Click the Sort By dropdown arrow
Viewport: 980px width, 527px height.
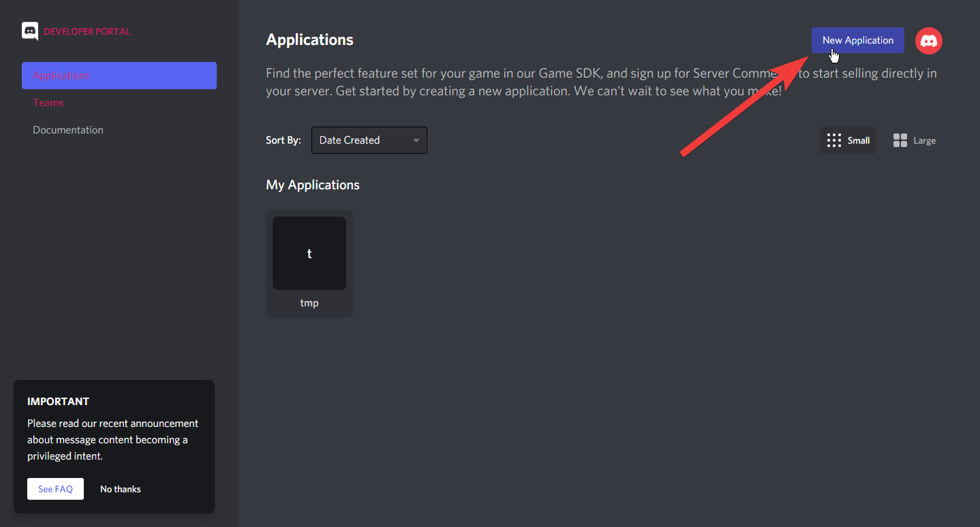click(416, 140)
